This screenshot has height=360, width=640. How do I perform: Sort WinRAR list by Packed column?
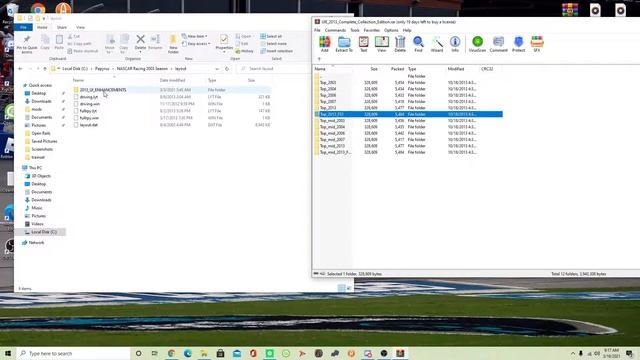(397, 69)
